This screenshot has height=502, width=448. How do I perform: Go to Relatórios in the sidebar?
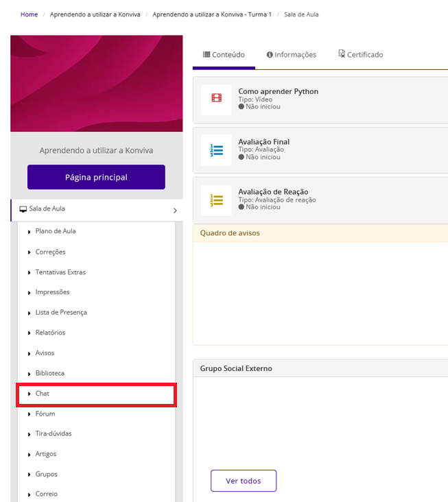[50, 333]
